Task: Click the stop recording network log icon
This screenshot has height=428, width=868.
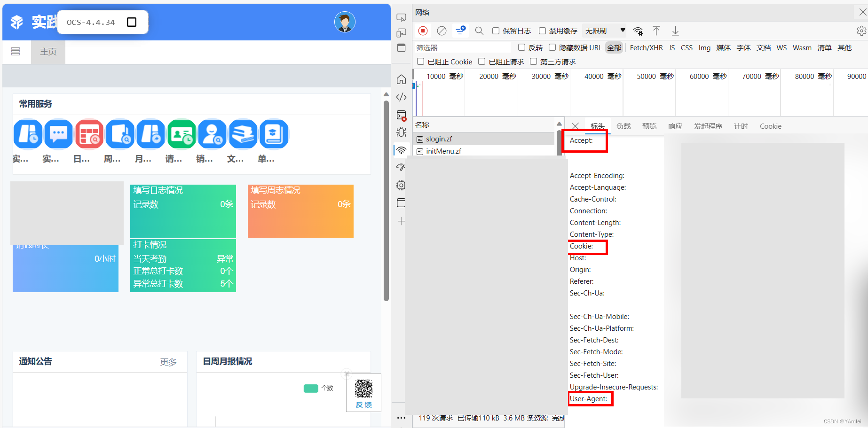Action: (423, 31)
